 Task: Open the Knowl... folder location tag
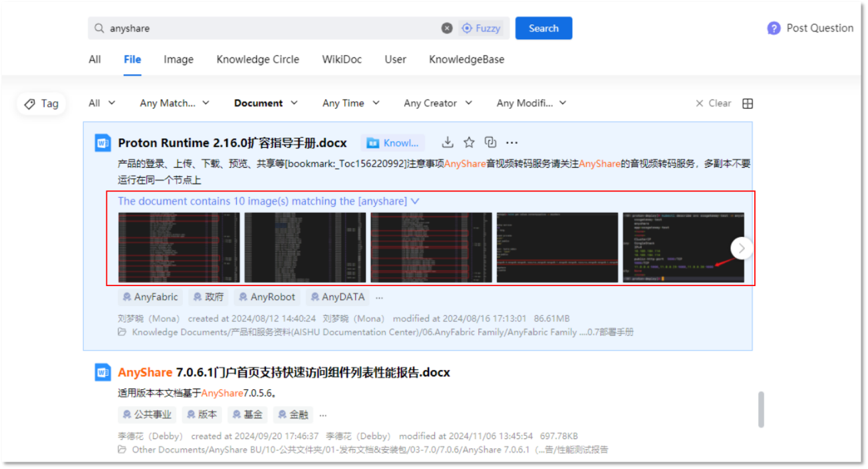(x=392, y=143)
